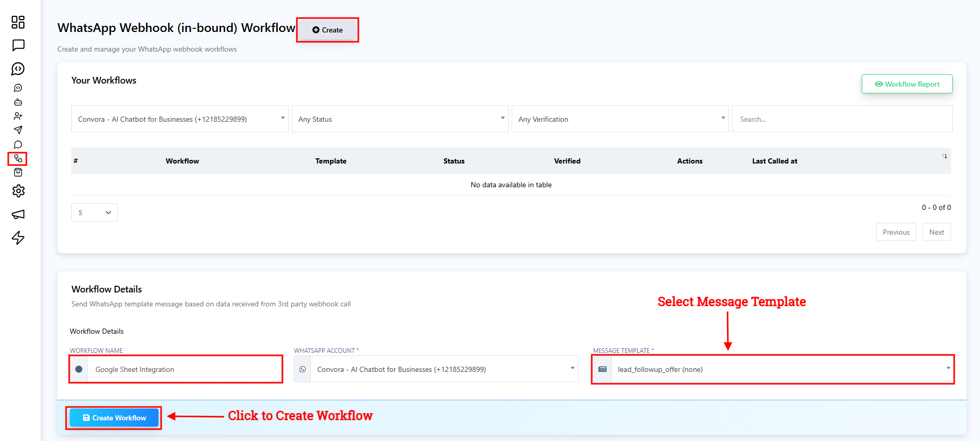Click the Search workflows input field
Screen dimensions: 980x441
[842, 119]
